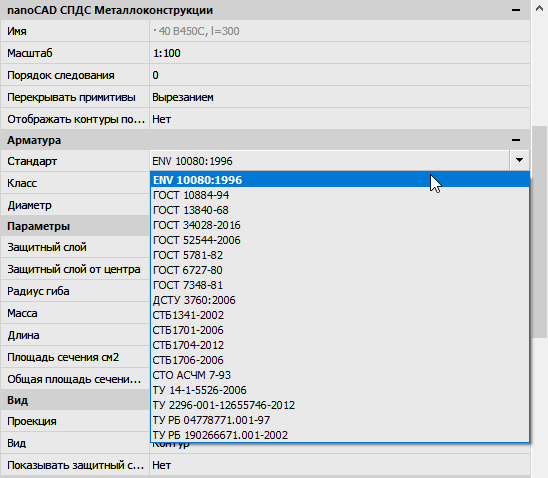Select ДСТУ 3760:2006 option
The width and height of the screenshot is (548, 478).
click(x=340, y=300)
